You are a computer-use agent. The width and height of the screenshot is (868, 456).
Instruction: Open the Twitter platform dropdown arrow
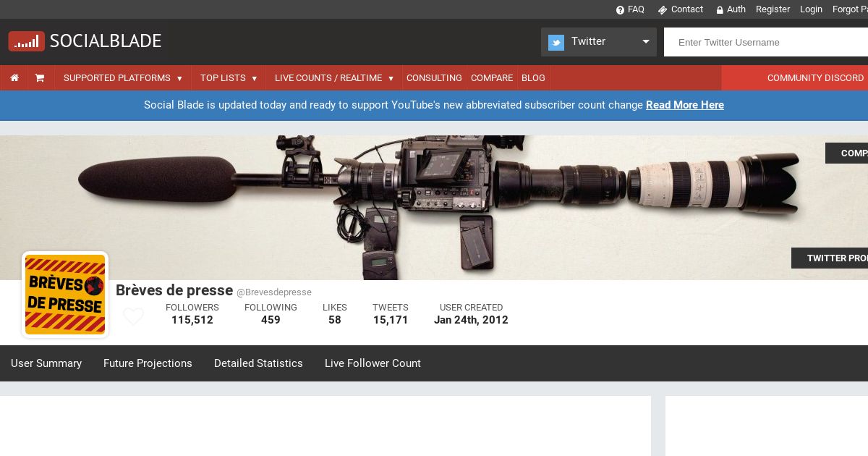[646, 42]
